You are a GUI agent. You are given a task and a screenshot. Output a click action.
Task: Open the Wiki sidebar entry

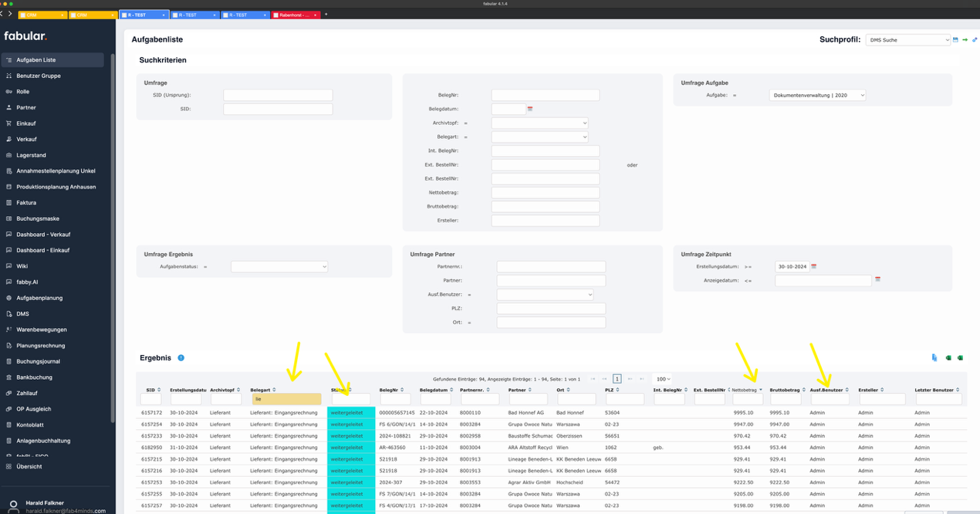click(23, 266)
